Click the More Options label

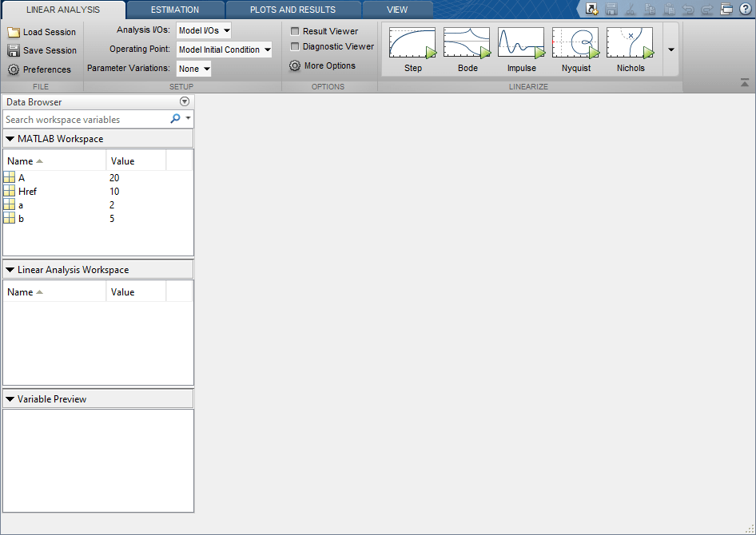(x=330, y=66)
